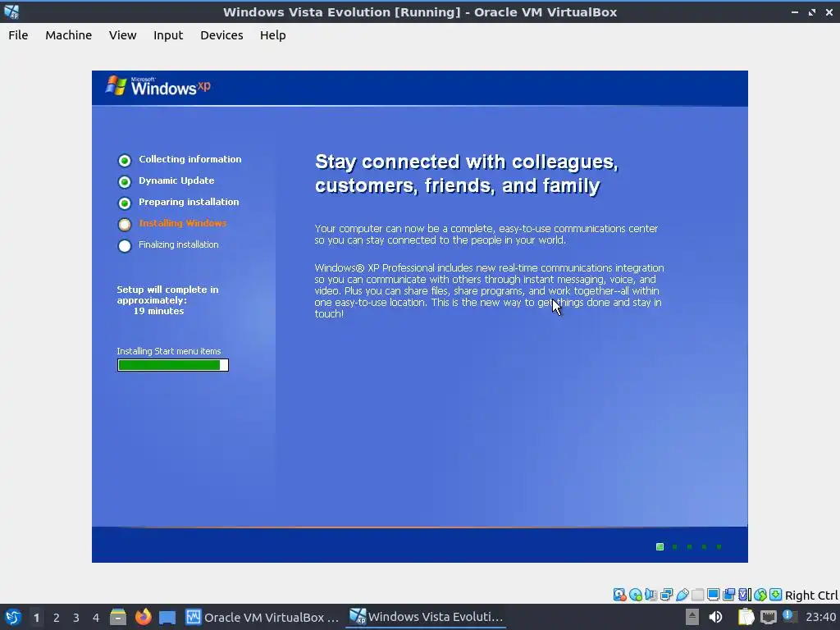This screenshot has width=840, height=630.
Task: Click the bright green slide indicator square
Action: (x=660, y=547)
